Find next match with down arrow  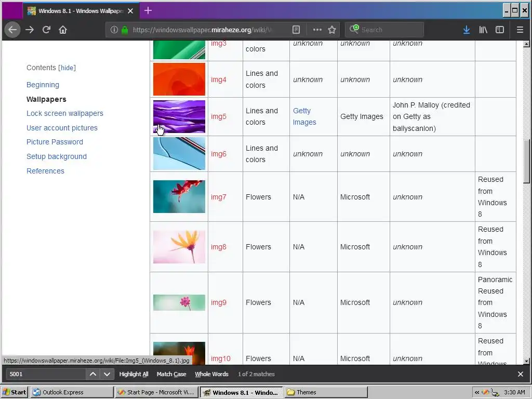click(107, 374)
